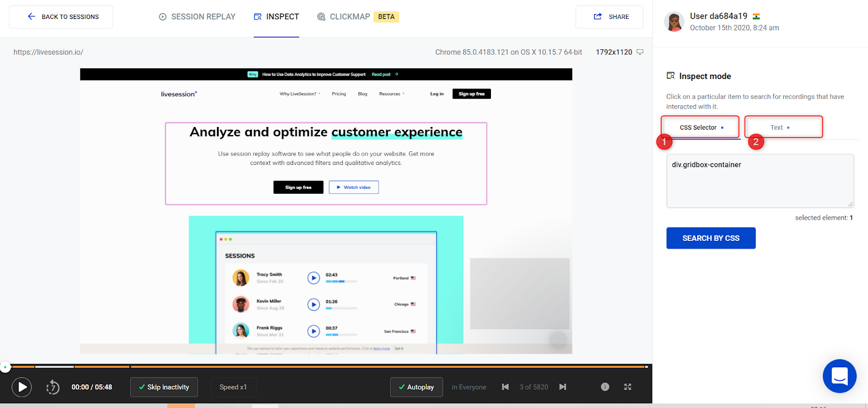Play the session recording
This screenshot has height=408, width=868.
22,387
